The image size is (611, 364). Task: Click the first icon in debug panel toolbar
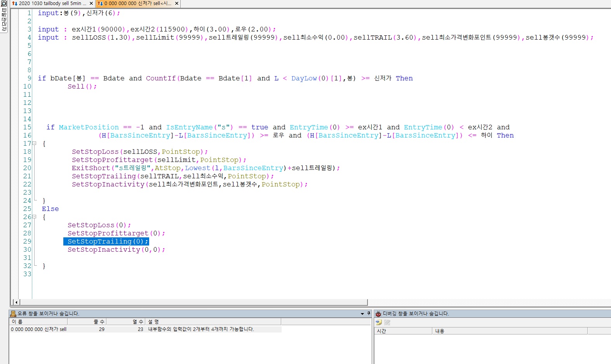coord(379,322)
